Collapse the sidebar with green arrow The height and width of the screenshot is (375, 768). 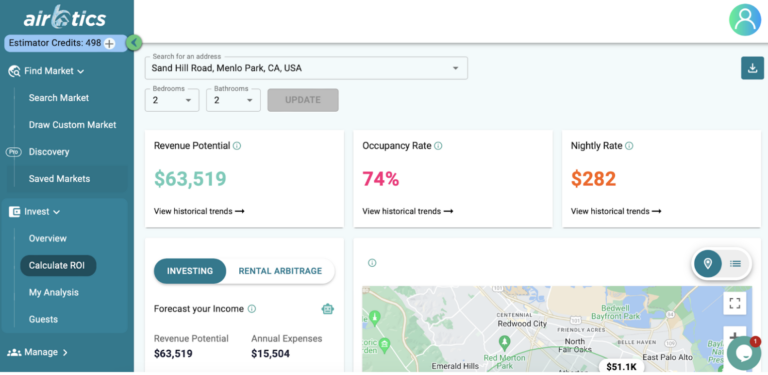point(134,43)
